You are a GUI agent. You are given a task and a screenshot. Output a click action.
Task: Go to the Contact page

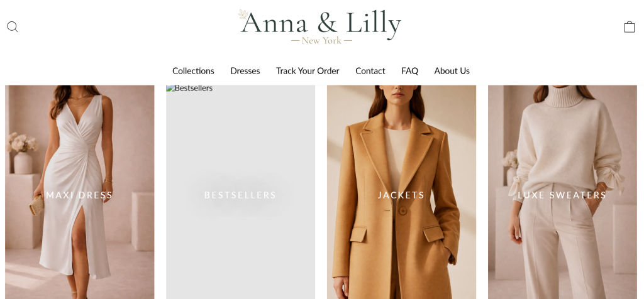click(370, 71)
